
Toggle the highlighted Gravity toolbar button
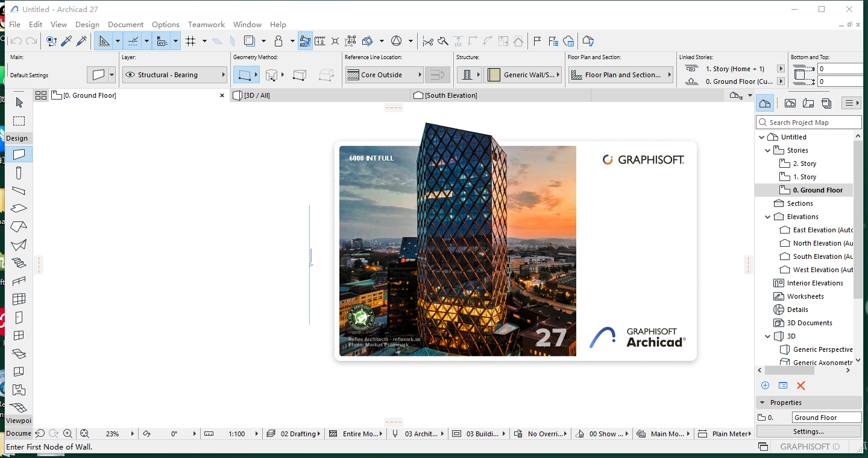(305, 41)
